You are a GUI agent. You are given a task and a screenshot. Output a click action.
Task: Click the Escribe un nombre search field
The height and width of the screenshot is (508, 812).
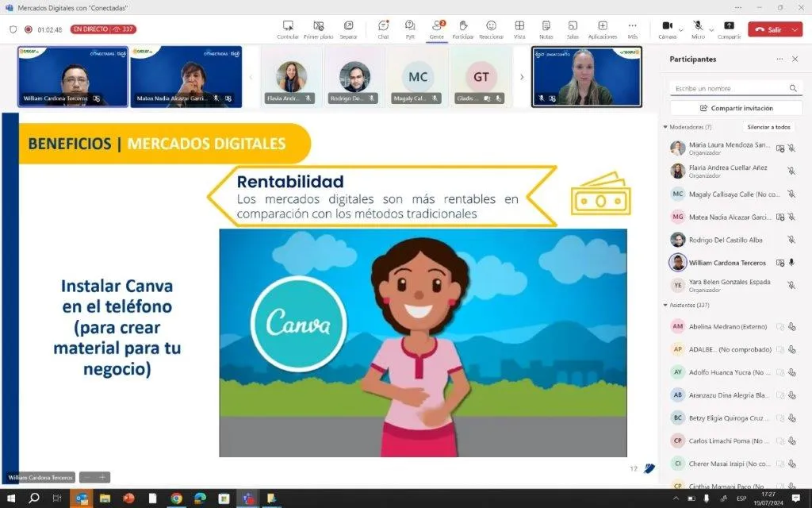point(728,88)
